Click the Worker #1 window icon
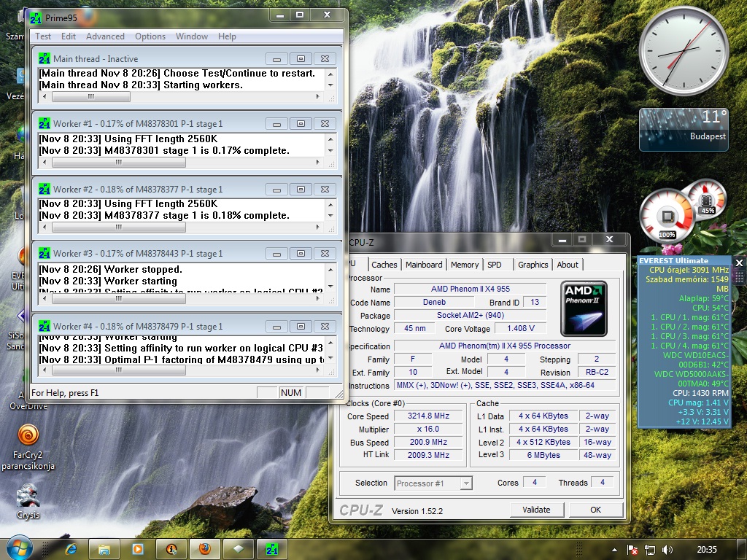Image resolution: width=747 pixels, height=560 pixels. (x=44, y=123)
